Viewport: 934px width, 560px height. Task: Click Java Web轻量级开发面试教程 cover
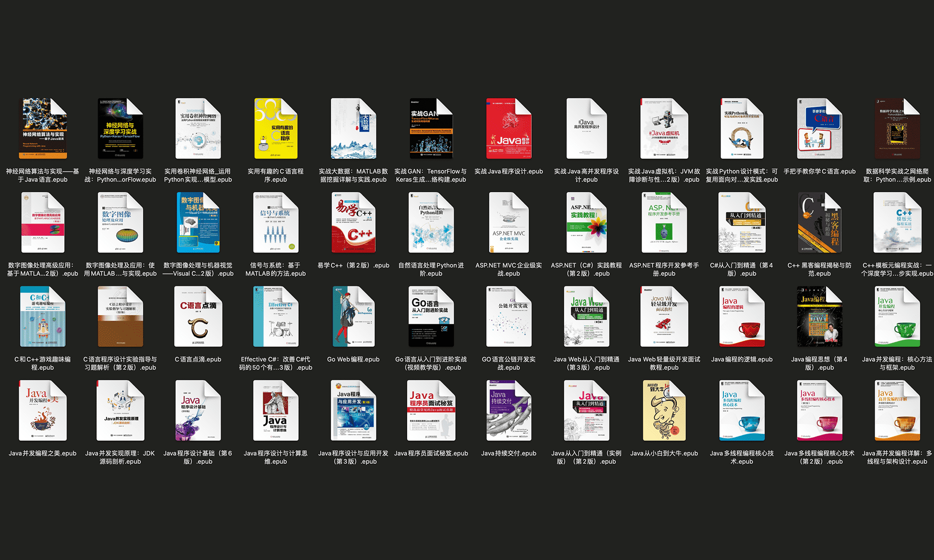click(664, 316)
